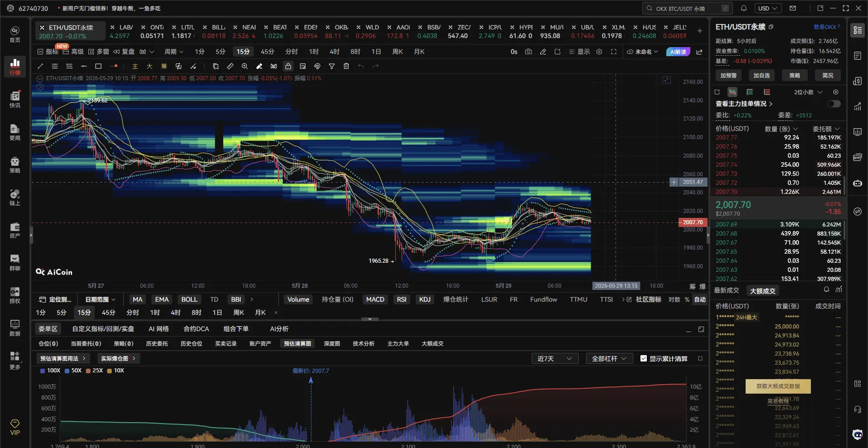Open the drawing filter funnel icon
868x448 pixels.
(332, 66)
